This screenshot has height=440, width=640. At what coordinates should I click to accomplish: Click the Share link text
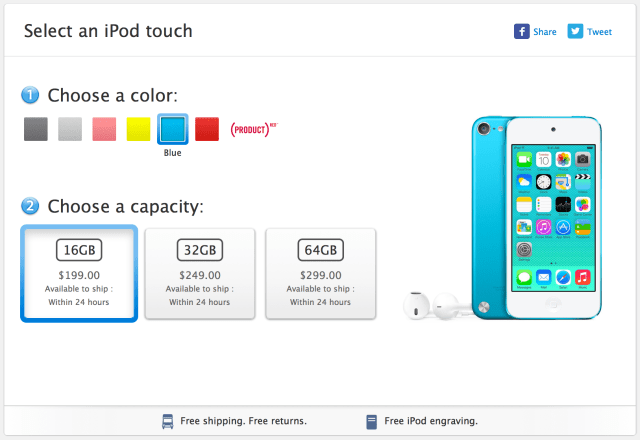pos(545,32)
